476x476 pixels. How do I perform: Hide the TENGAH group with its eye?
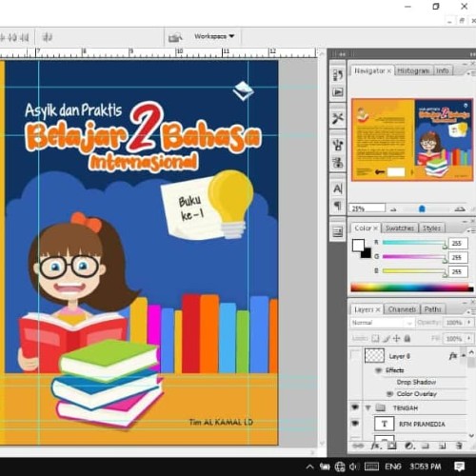pos(355,407)
